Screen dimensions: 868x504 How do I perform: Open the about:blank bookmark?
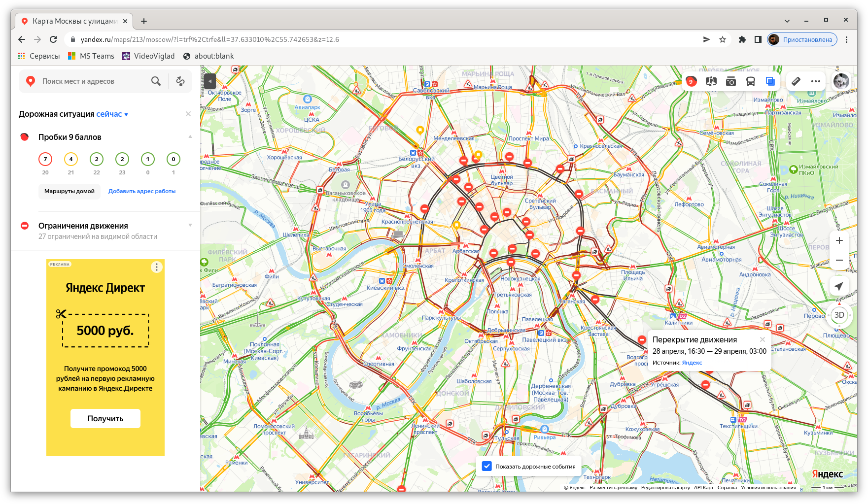pos(208,56)
